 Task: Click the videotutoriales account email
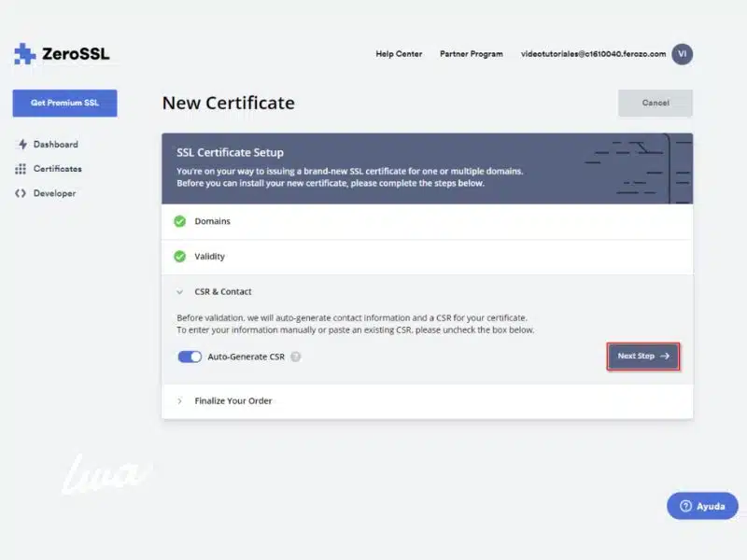click(x=588, y=53)
